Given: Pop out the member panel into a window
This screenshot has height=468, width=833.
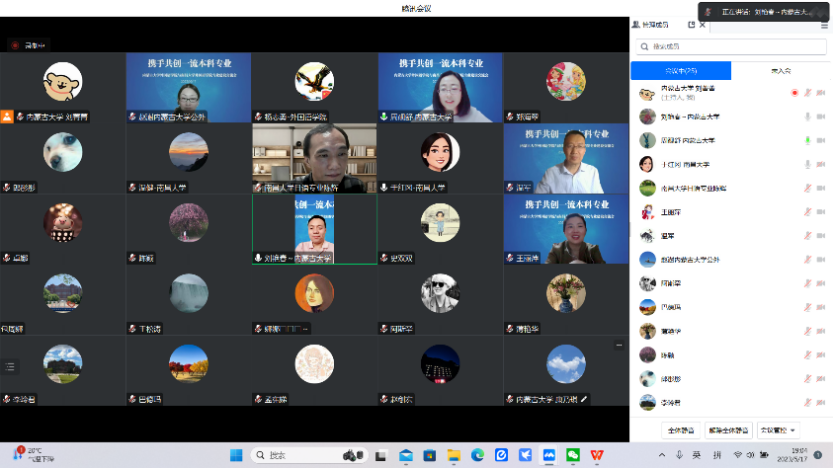Looking at the screenshot, I should pyautogui.click(x=691, y=24).
